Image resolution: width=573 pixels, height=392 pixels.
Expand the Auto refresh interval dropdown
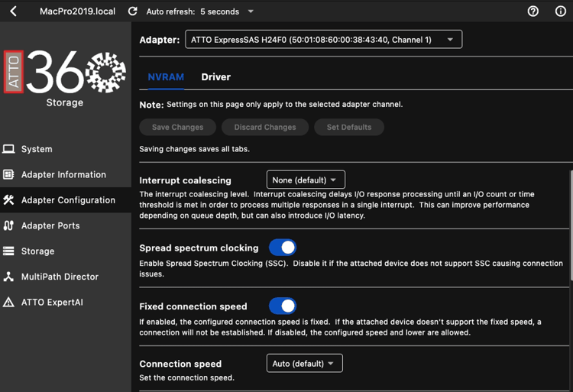251,11
